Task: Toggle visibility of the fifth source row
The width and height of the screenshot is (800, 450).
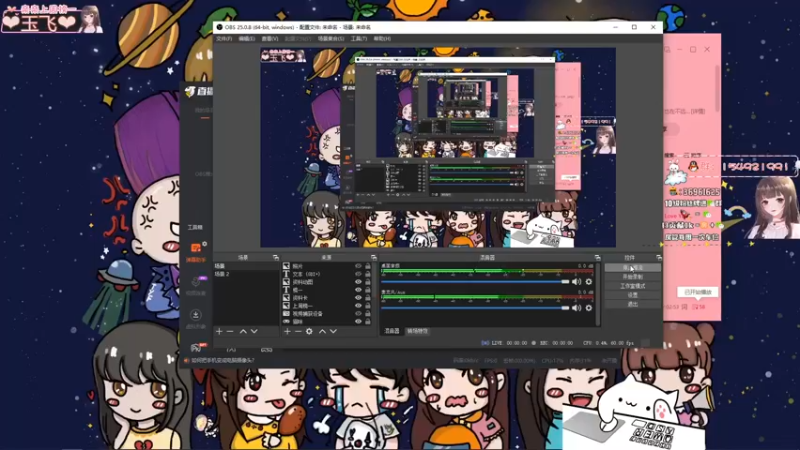Action: coord(358,298)
